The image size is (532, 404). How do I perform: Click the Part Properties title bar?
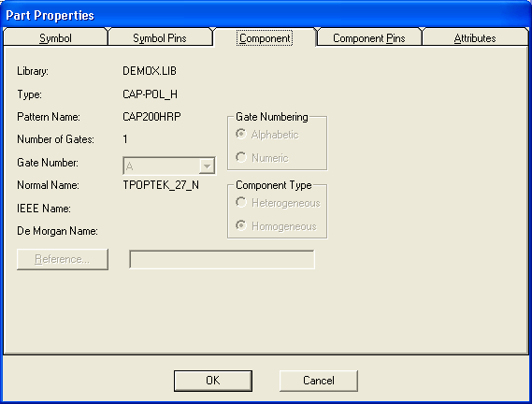[x=266, y=15]
